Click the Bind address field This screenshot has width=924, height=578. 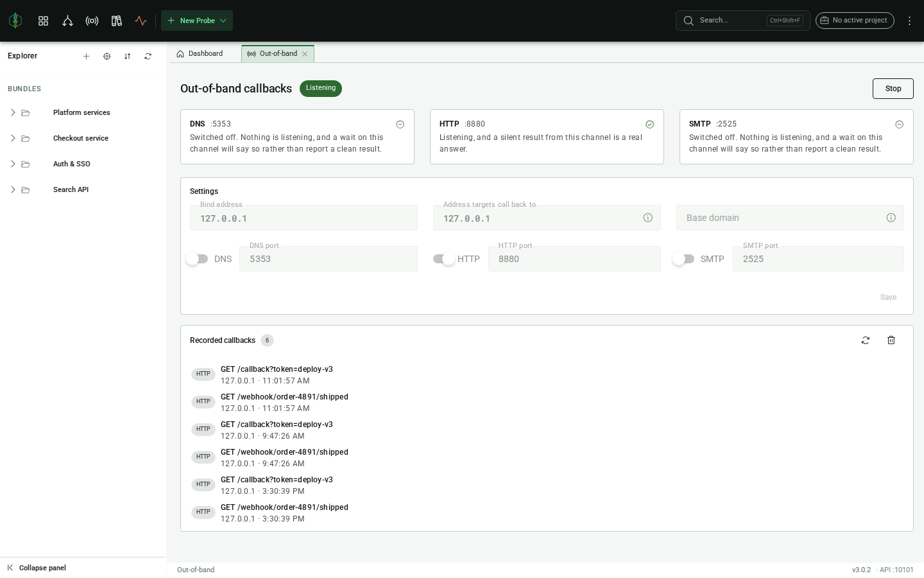point(304,218)
